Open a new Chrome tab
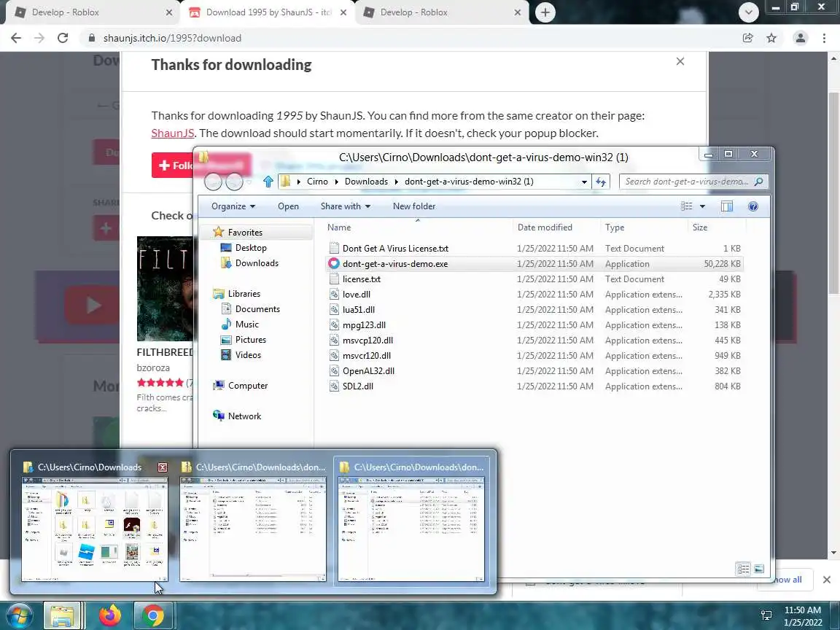The height and width of the screenshot is (630, 840). (545, 12)
